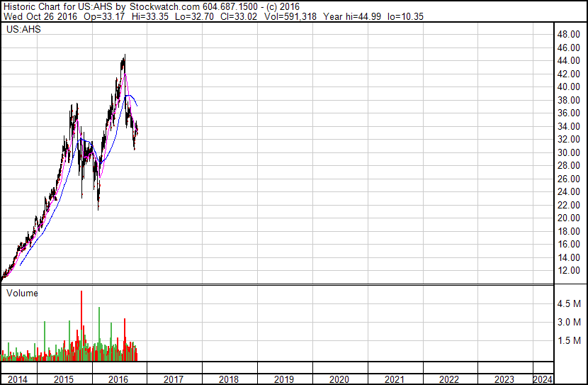The image size is (588, 385).
Task: Click the 14.00 price axis label
Action: [x=568, y=258]
